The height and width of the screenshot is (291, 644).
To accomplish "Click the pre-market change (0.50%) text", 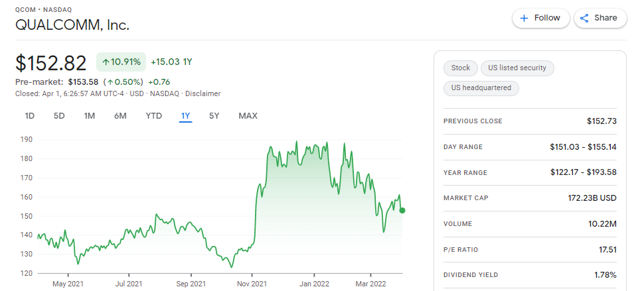I will (x=123, y=82).
